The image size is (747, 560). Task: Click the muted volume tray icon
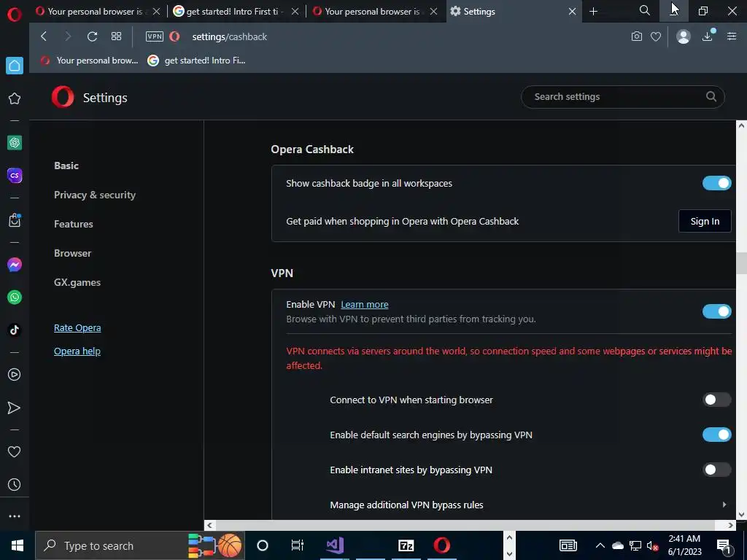653,545
